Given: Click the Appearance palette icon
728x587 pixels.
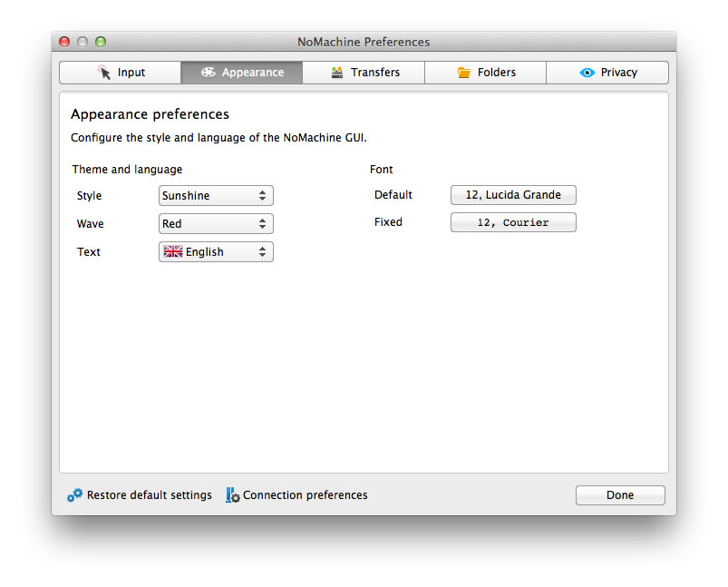Looking at the screenshot, I should [x=208, y=72].
